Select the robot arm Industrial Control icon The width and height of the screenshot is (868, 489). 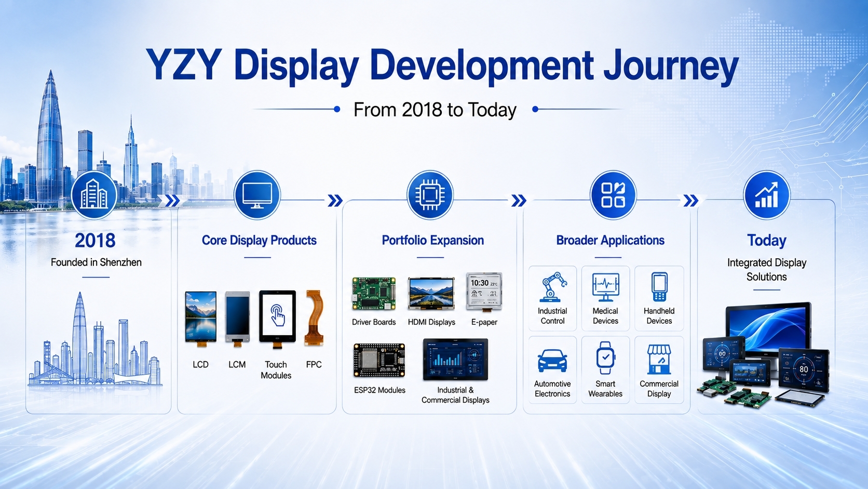click(x=552, y=287)
